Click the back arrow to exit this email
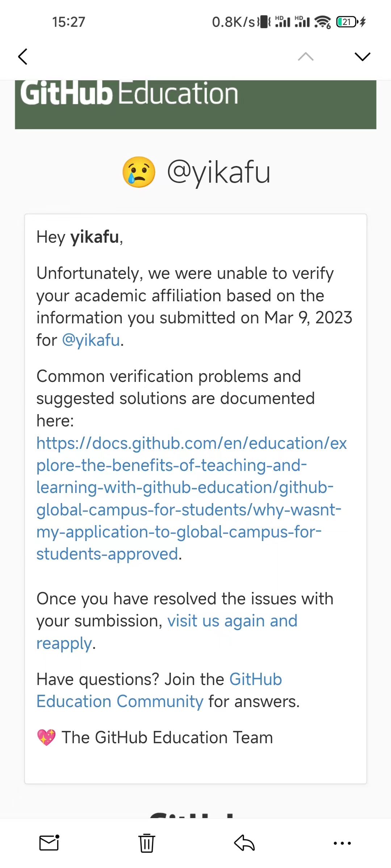 point(22,56)
